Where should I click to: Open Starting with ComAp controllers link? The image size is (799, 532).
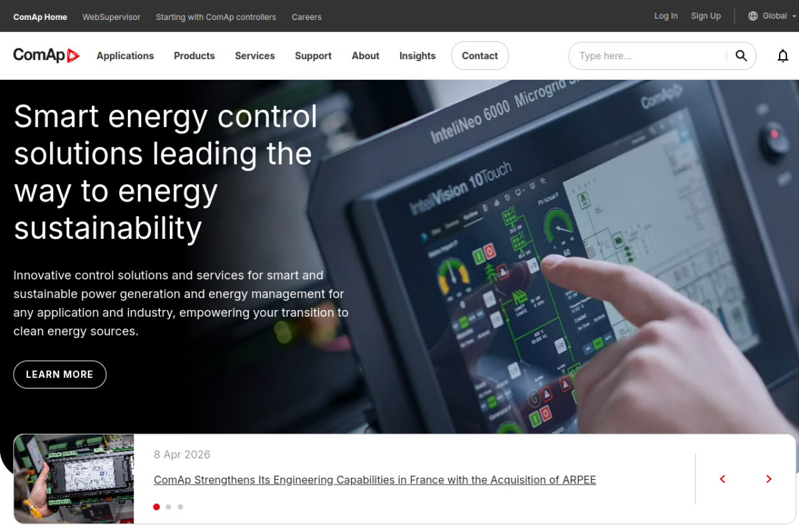pyautogui.click(x=216, y=17)
